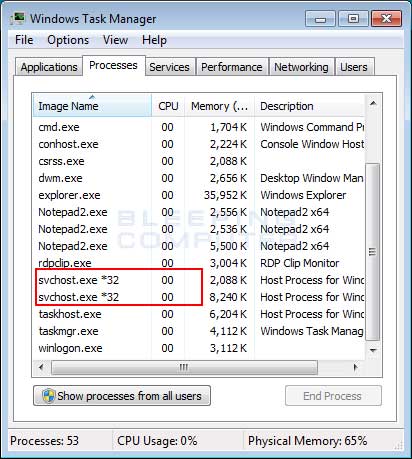Click the RDP Clip Monitor description

pos(299,263)
